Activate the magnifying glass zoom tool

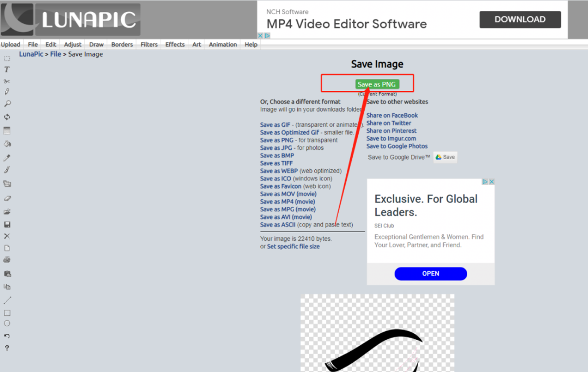(7, 103)
